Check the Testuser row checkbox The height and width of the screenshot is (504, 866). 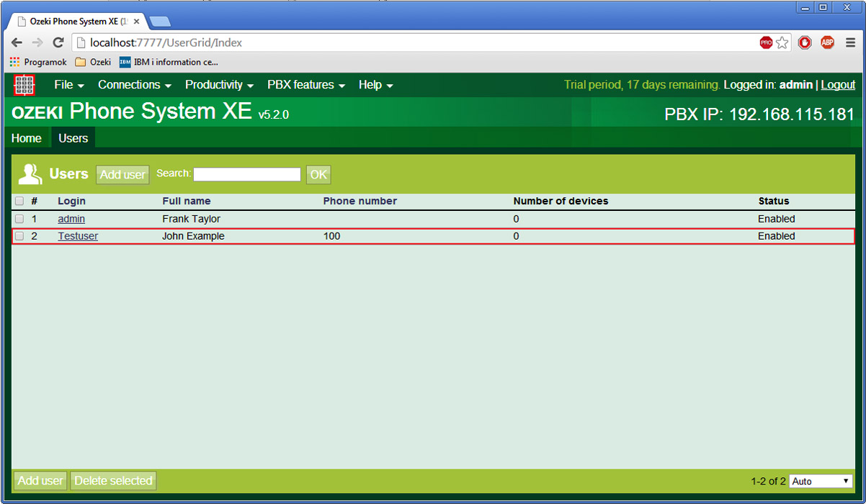pyautogui.click(x=19, y=236)
